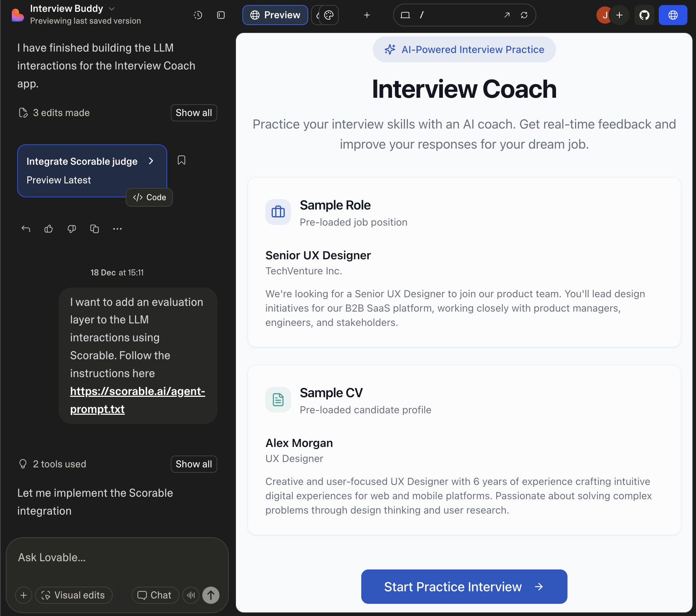Screen dimensions: 696x616
Task: Open the design palette icon
Action: (x=329, y=15)
